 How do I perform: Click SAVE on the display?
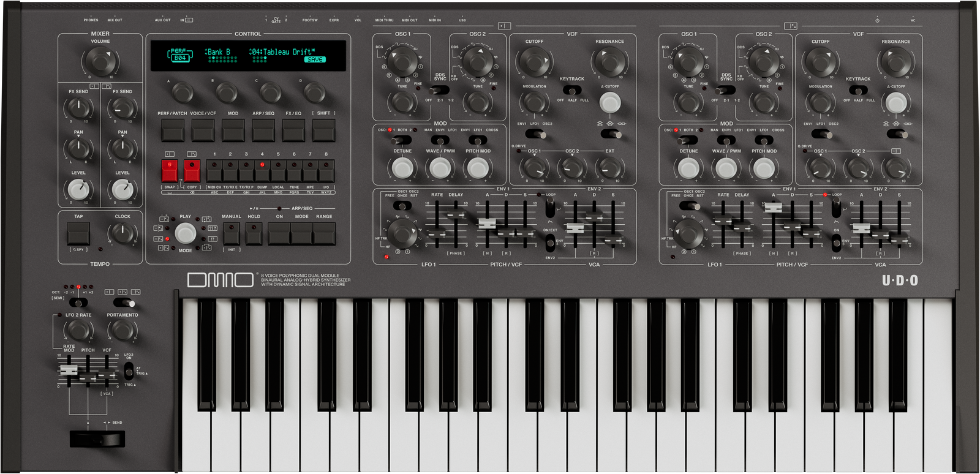[x=315, y=60]
